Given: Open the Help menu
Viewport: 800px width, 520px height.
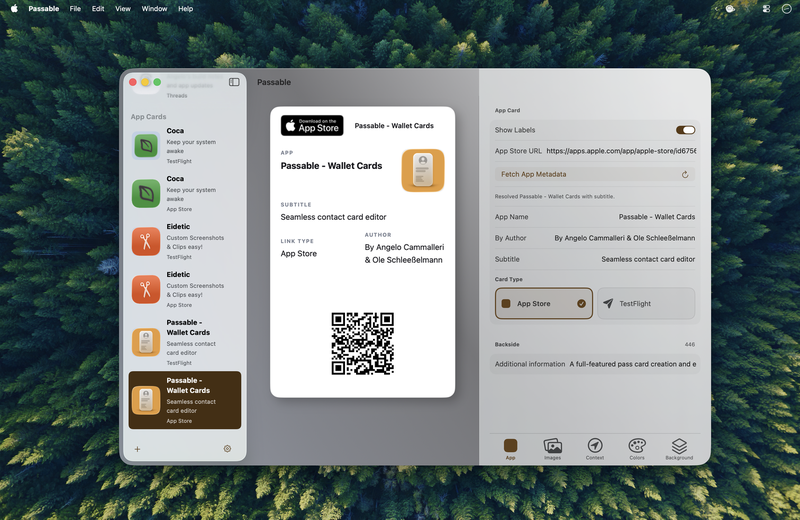Looking at the screenshot, I should click(x=186, y=9).
